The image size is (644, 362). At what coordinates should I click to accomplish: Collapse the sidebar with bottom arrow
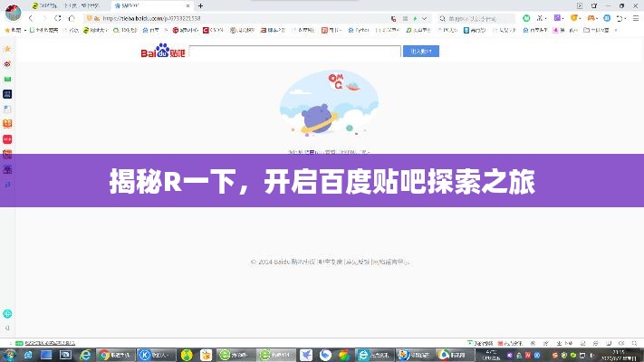pos(7,328)
